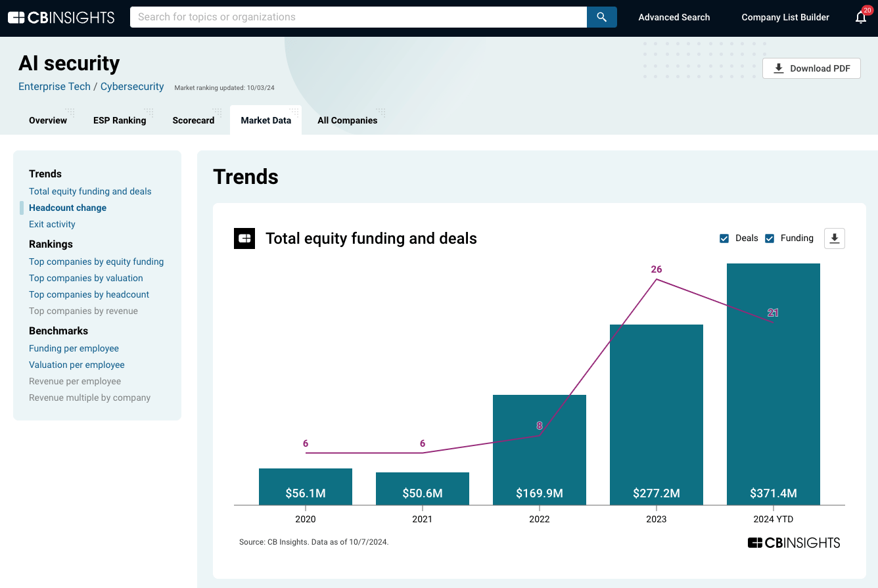Uncheck the Deals checkbox
The width and height of the screenshot is (878, 588).
(x=724, y=238)
